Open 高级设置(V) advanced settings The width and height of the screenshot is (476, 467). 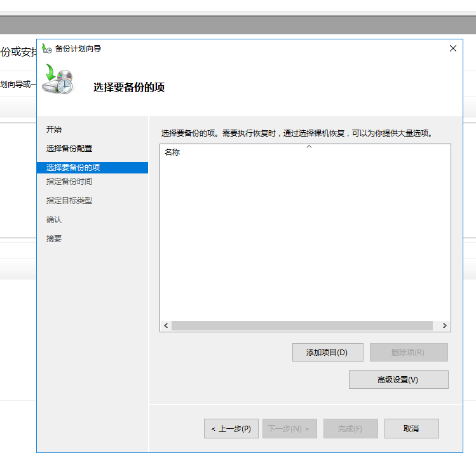click(x=398, y=379)
